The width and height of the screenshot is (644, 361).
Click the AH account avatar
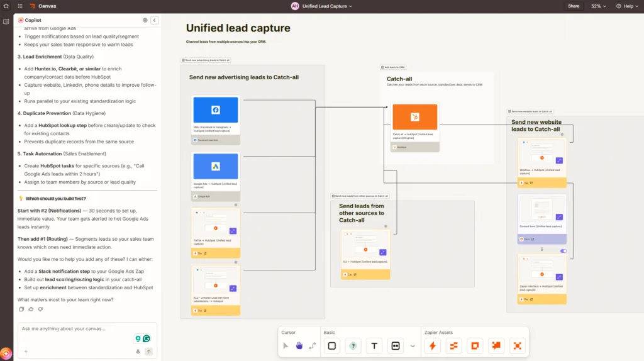point(295,6)
